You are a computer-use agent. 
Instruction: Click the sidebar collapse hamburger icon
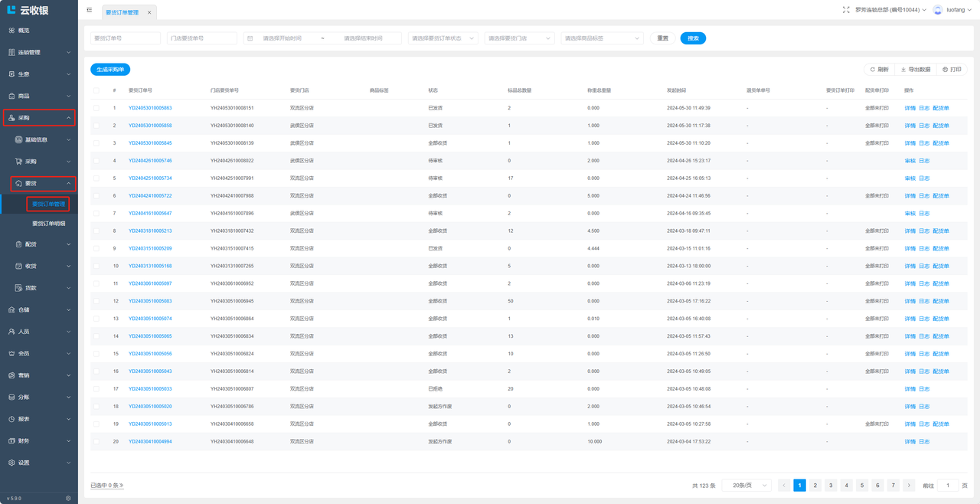click(90, 10)
